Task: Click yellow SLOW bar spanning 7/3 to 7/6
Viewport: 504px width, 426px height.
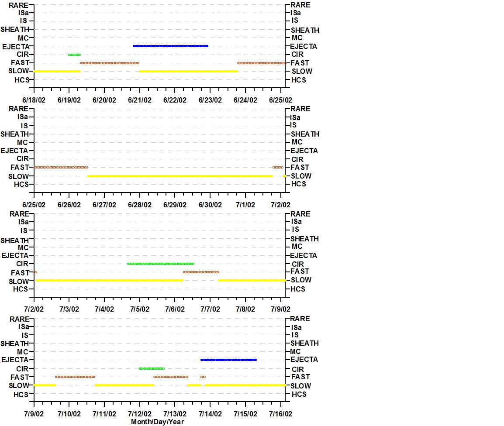Action: [110, 281]
